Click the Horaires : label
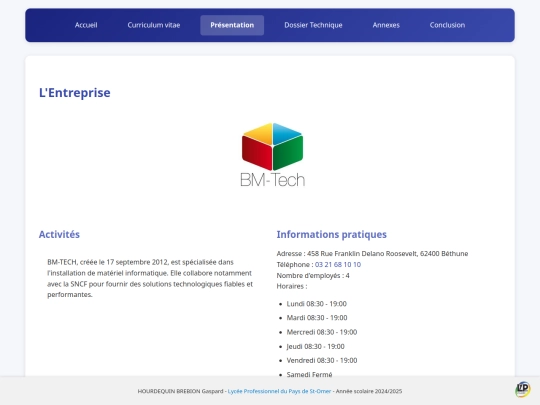The height and width of the screenshot is (405, 540). click(x=292, y=286)
